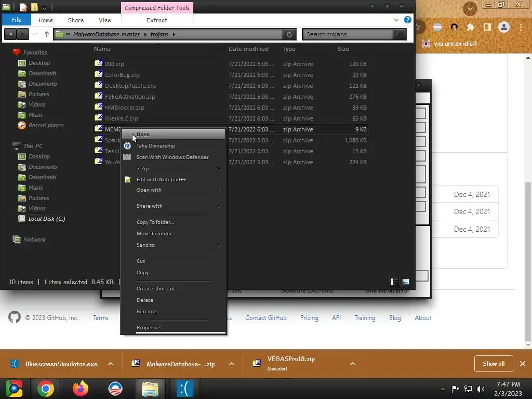Choose Scan With Windows Defender
Image resolution: width=532 pixels, height=399 pixels.
tap(174, 157)
